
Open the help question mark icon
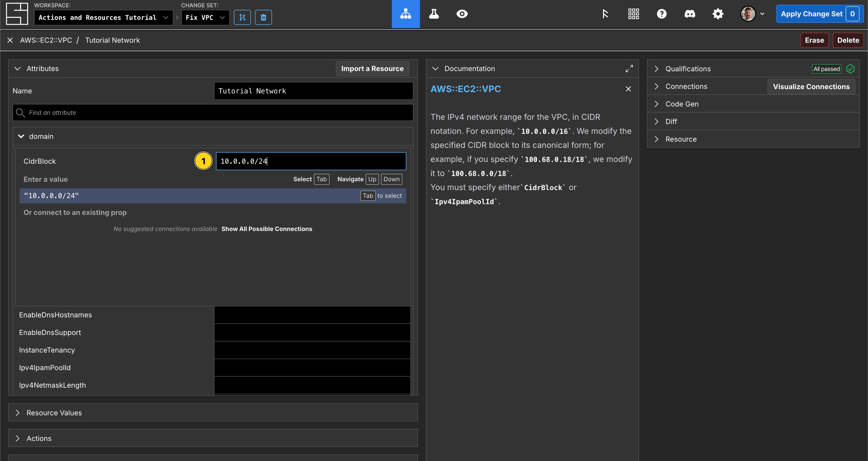tap(662, 14)
